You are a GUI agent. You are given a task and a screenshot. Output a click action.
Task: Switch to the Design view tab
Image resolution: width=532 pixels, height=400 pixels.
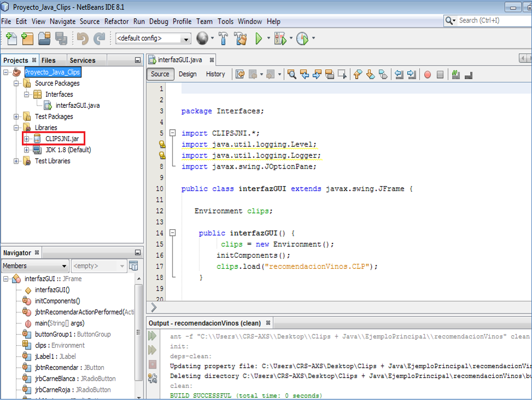(x=188, y=74)
